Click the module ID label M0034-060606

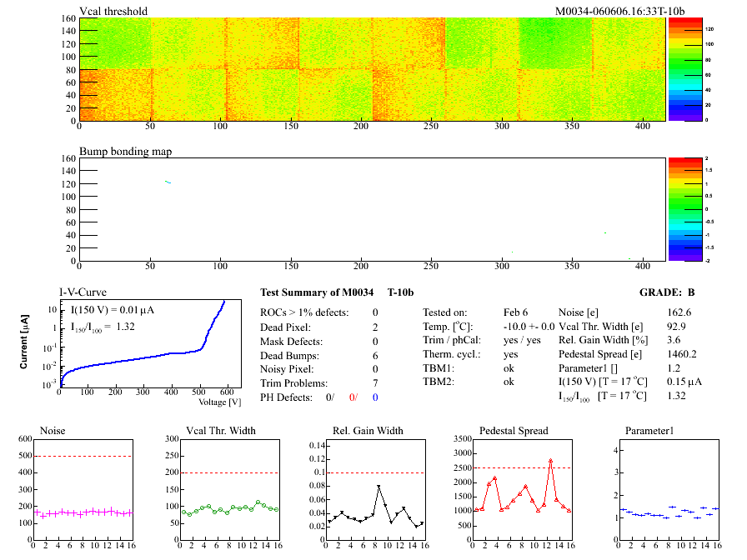click(x=619, y=11)
